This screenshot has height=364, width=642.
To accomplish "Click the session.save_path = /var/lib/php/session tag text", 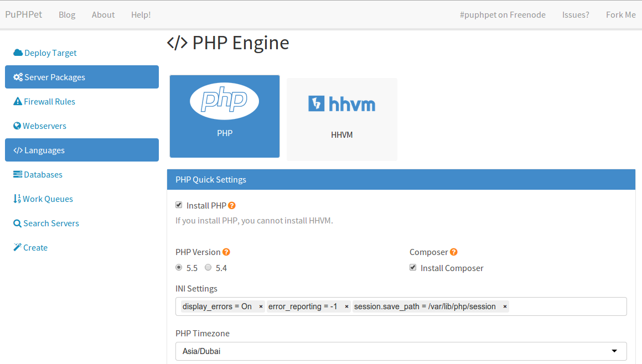I will pos(425,306).
